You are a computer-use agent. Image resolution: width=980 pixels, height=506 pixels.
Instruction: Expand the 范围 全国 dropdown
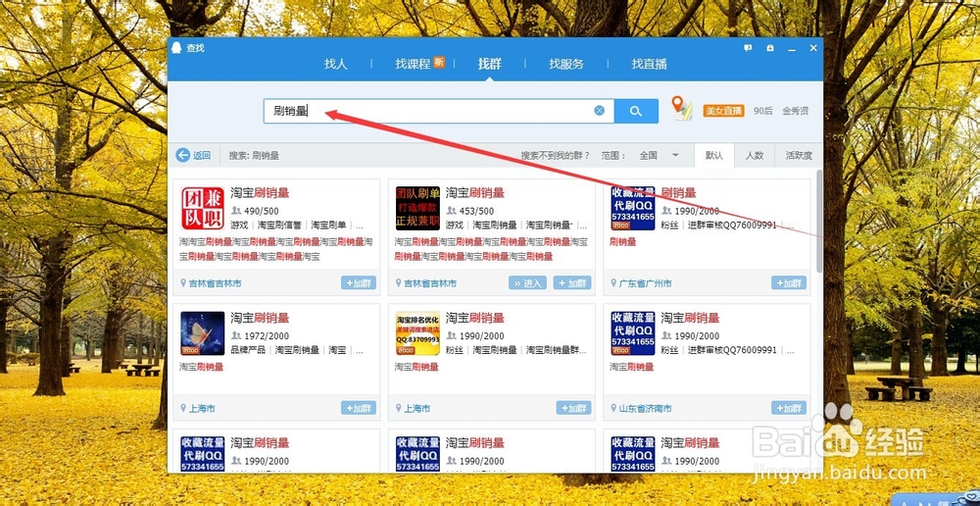[659, 155]
